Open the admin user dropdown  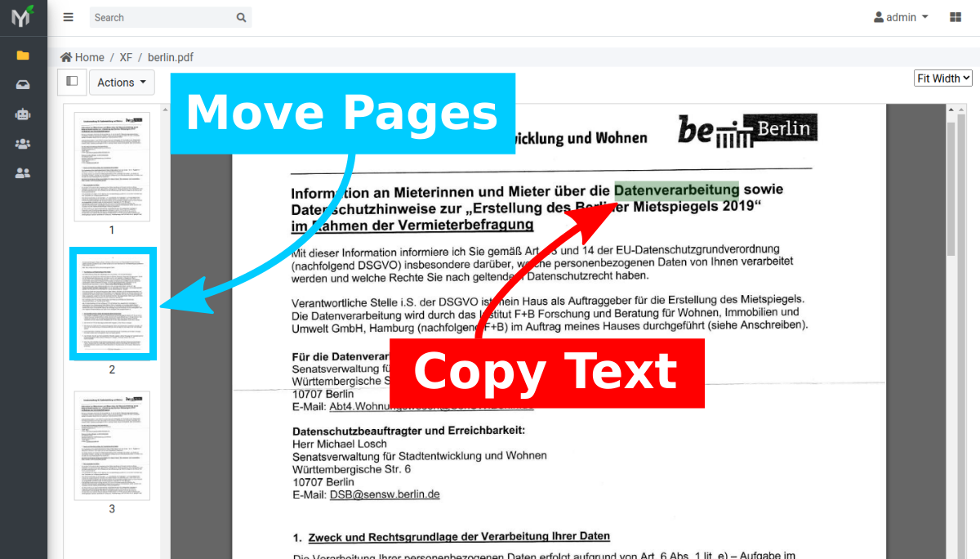pos(901,17)
